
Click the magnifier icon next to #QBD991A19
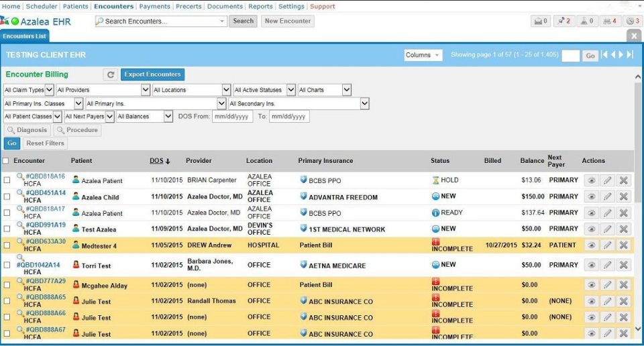(x=20, y=225)
